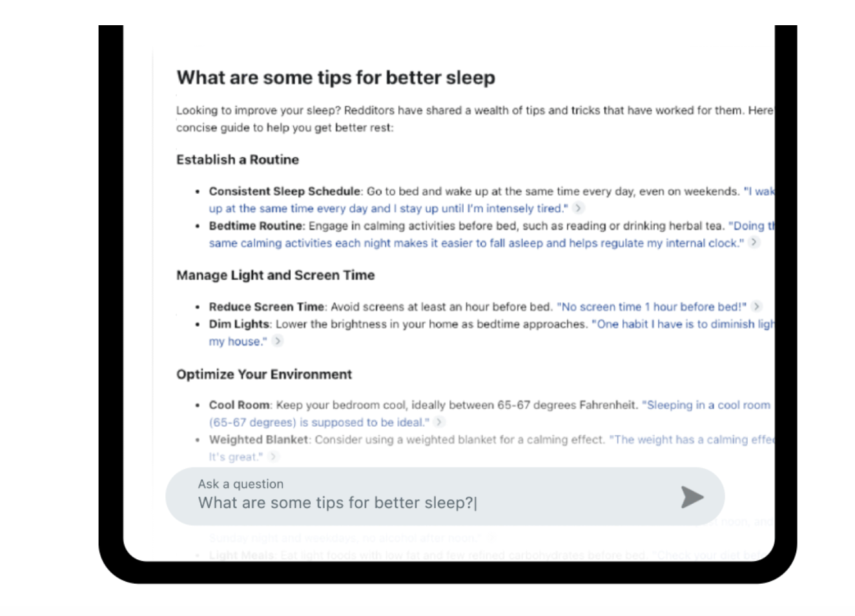Image resolution: width=855 pixels, height=616 pixels.
Task: Follow "The weight has a calming" quote link
Action: [x=691, y=440]
